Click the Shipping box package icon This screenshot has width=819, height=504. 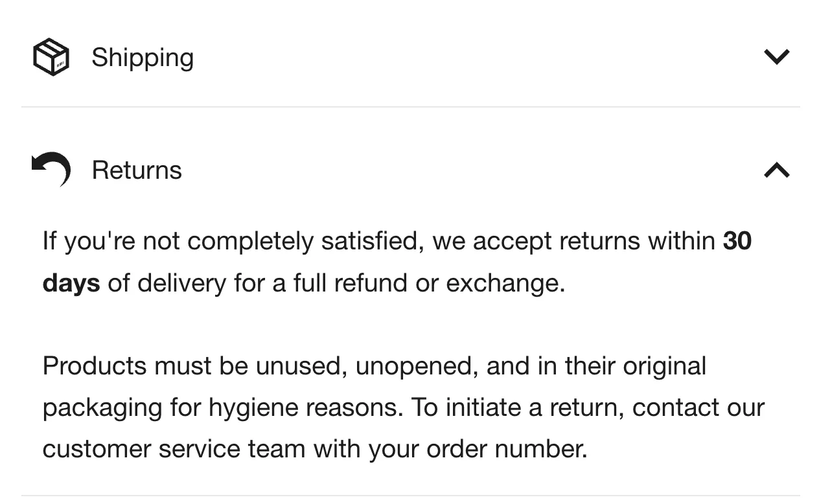51,57
